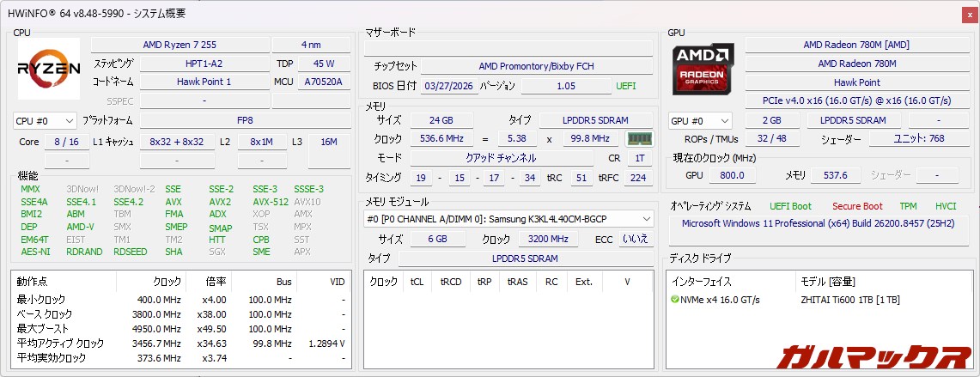Click the GPU codename Hawk Point field

coord(856,82)
